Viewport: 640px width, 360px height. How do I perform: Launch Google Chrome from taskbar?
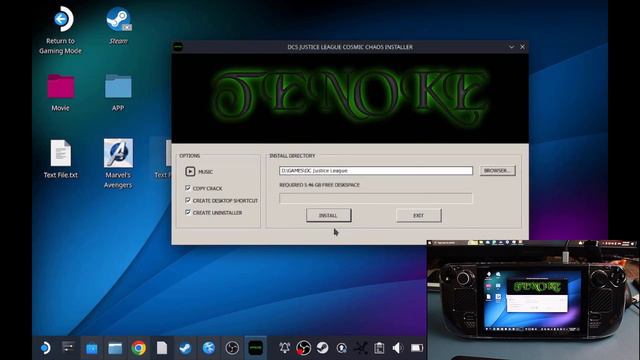tap(139, 348)
